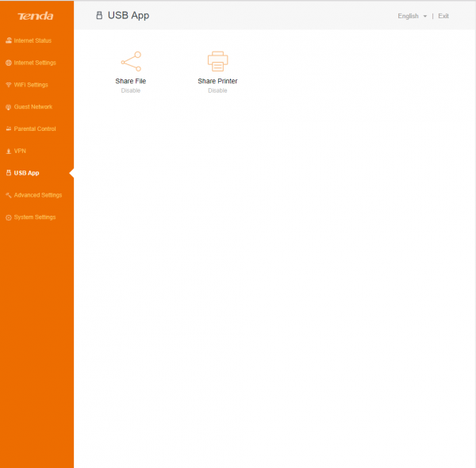Click the Internet Settings globe icon
This screenshot has width=476, height=468.
(x=9, y=63)
